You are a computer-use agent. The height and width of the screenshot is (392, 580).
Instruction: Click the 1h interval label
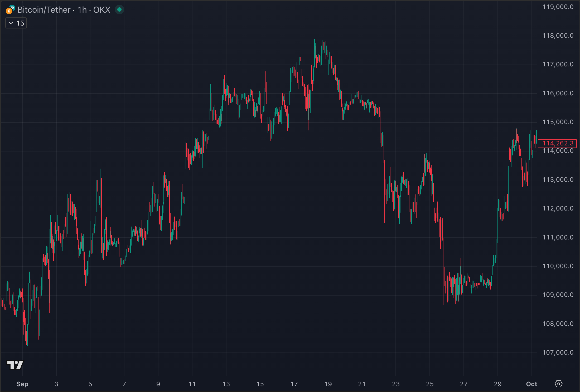point(82,10)
